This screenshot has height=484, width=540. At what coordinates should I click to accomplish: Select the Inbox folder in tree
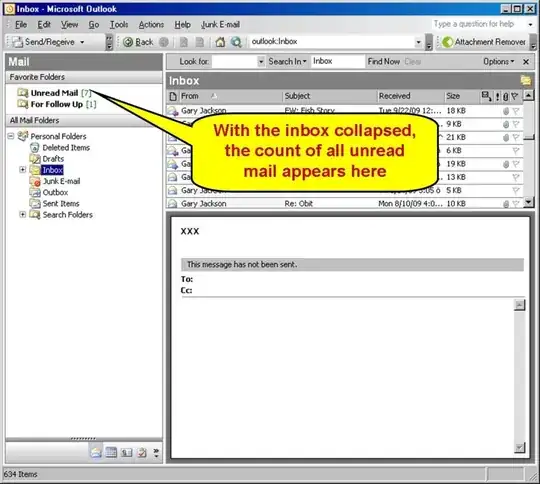point(52,170)
